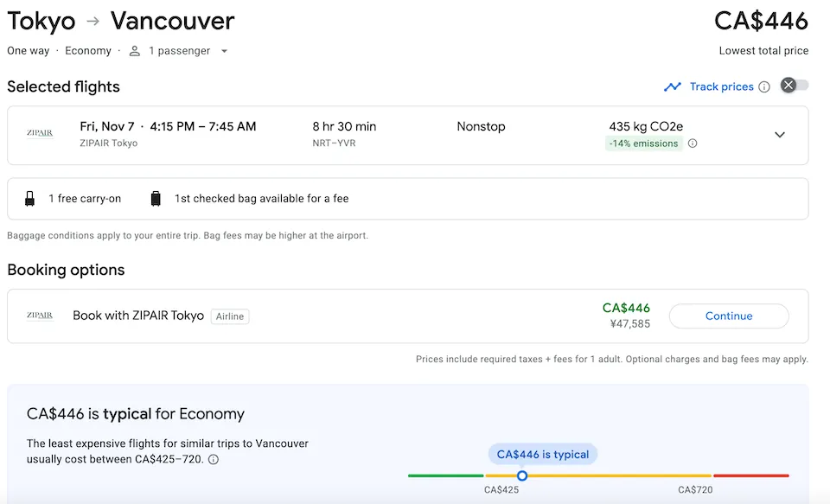830x504 pixels.
Task: Click the Airline tag next to ZIPAIR Tokyo
Action: pyautogui.click(x=231, y=316)
